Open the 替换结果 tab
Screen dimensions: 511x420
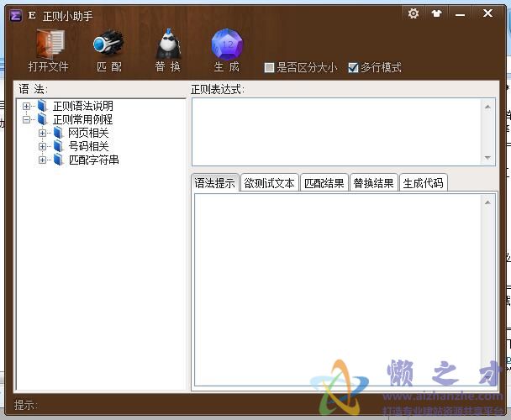[x=373, y=183]
